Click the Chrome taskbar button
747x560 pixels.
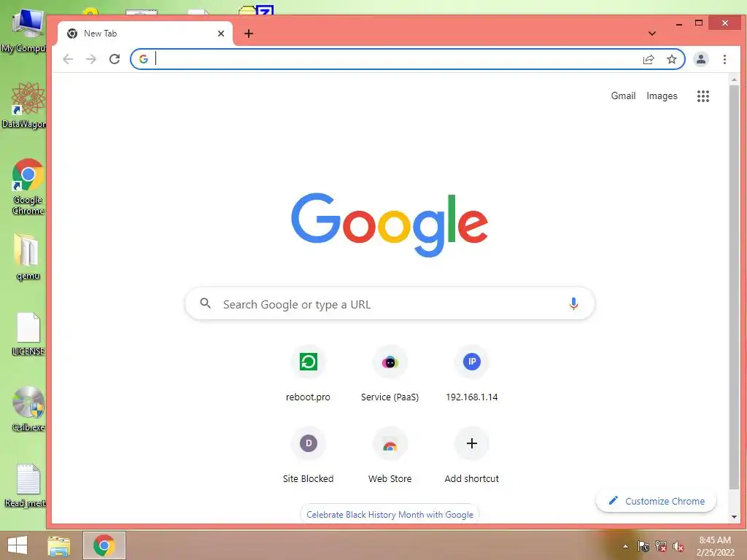[x=104, y=545]
